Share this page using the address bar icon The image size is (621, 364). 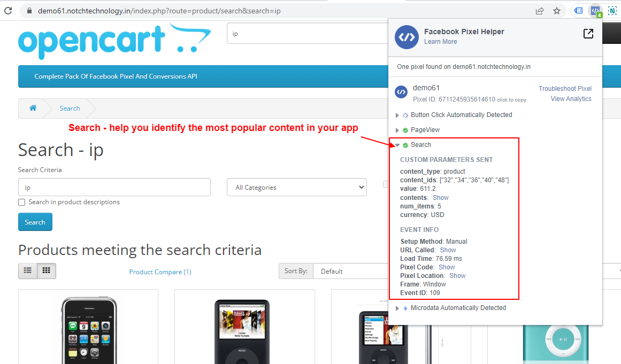(539, 11)
